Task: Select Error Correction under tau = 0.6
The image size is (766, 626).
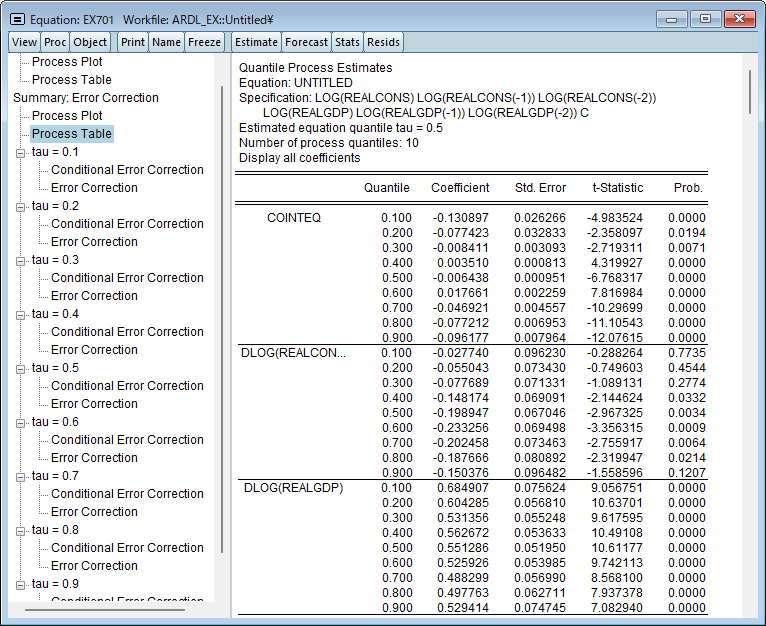Action: click(x=94, y=458)
